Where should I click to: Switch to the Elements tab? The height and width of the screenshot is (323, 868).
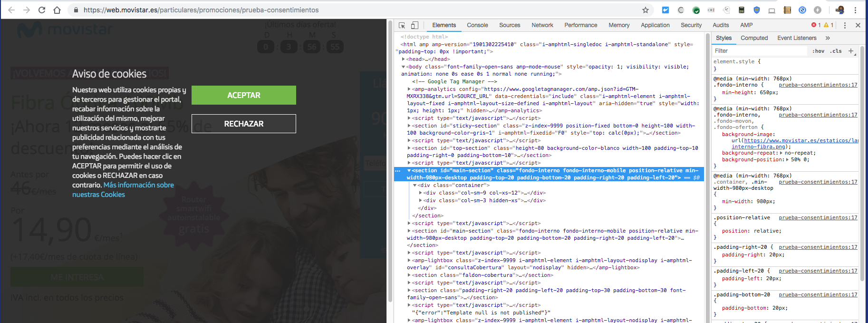point(444,25)
